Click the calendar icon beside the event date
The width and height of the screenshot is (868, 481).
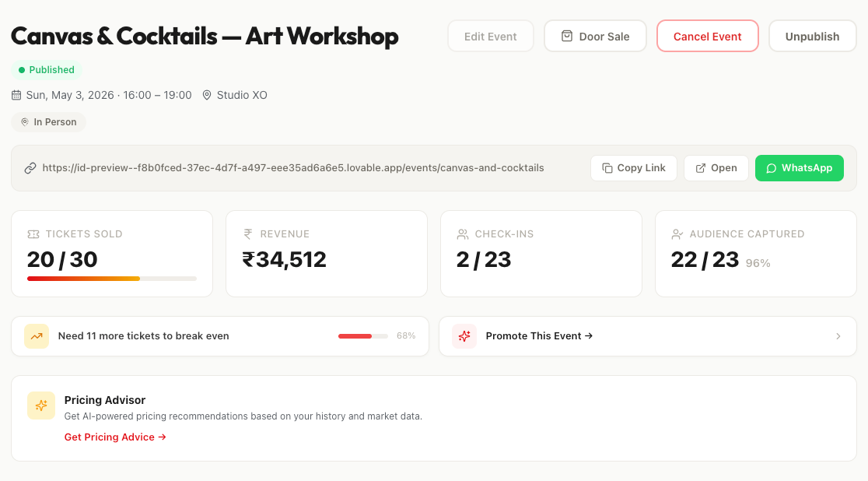16,95
